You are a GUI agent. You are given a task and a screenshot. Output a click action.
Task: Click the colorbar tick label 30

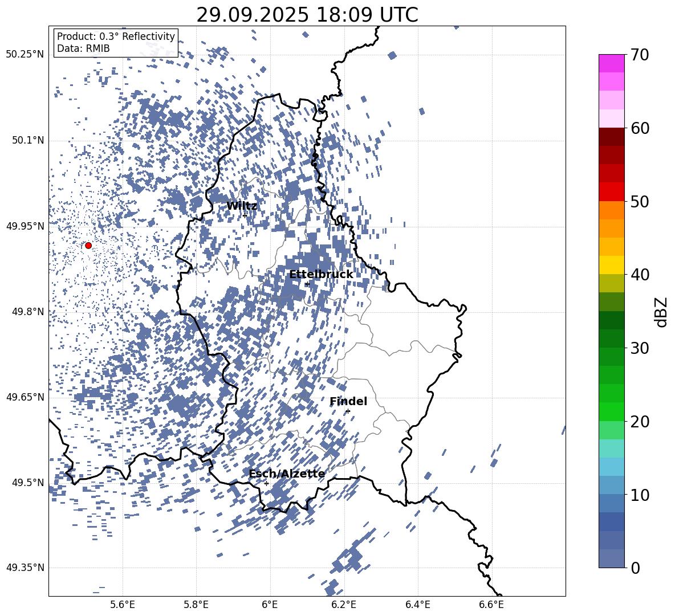640,348
